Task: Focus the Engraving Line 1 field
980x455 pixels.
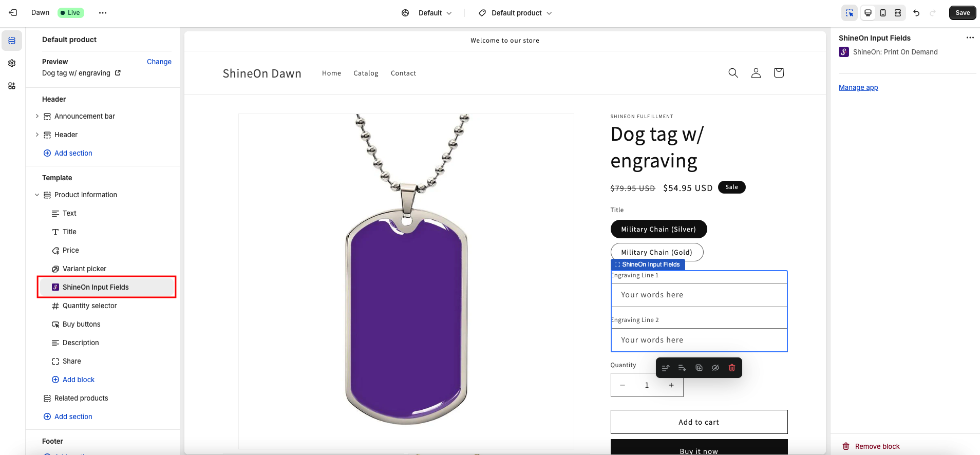Action: (x=699, y=295)
